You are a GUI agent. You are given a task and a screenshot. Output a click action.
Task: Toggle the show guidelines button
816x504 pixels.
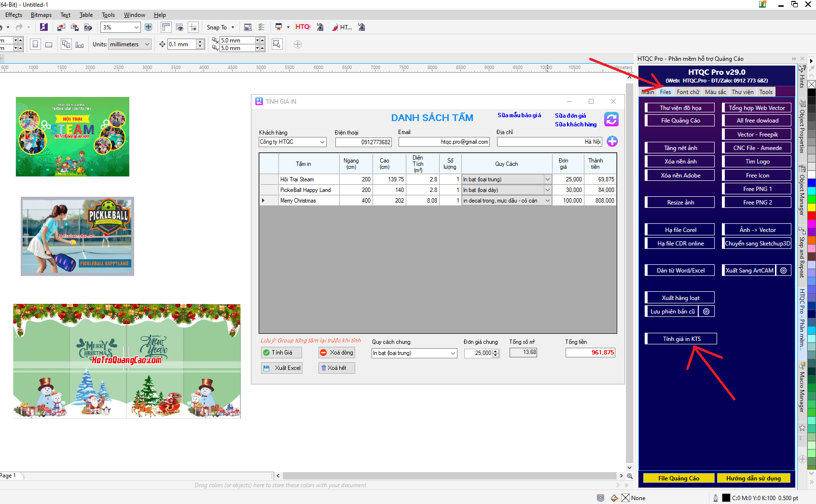[193, 27]
